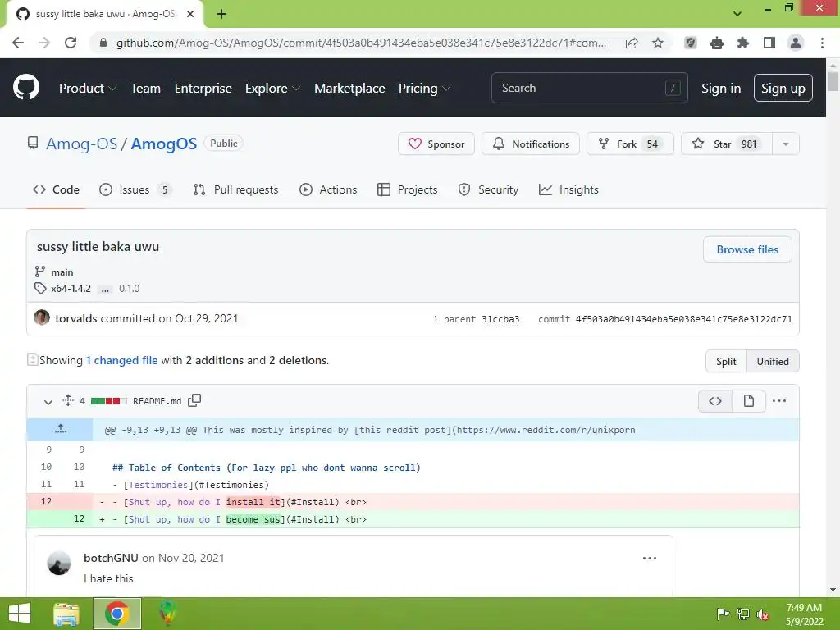Open the Chrome profile avatar
840x630 pixels.
[796, 43]
